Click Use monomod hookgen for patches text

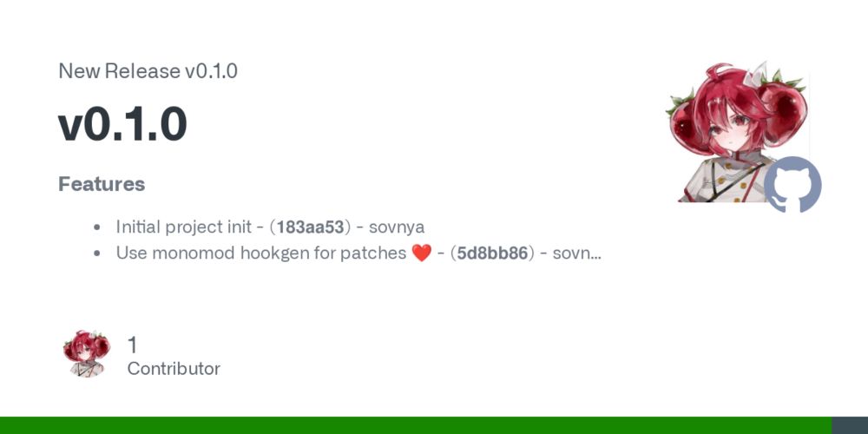click(x=261, y=253)
